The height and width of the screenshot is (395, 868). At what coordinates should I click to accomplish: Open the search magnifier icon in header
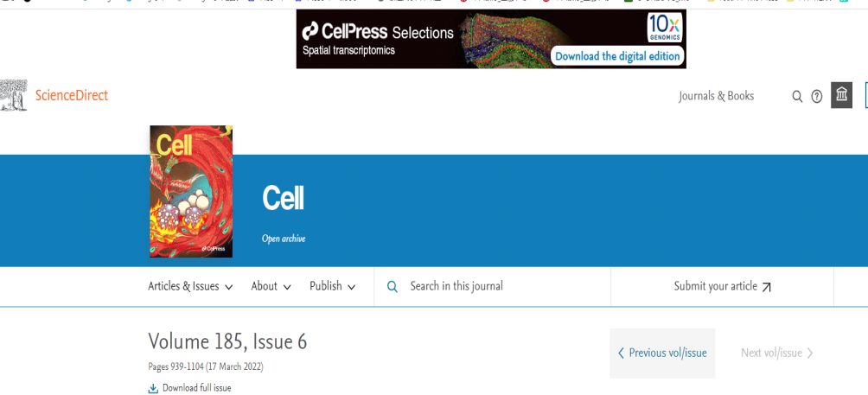click(x=797, y=96)
